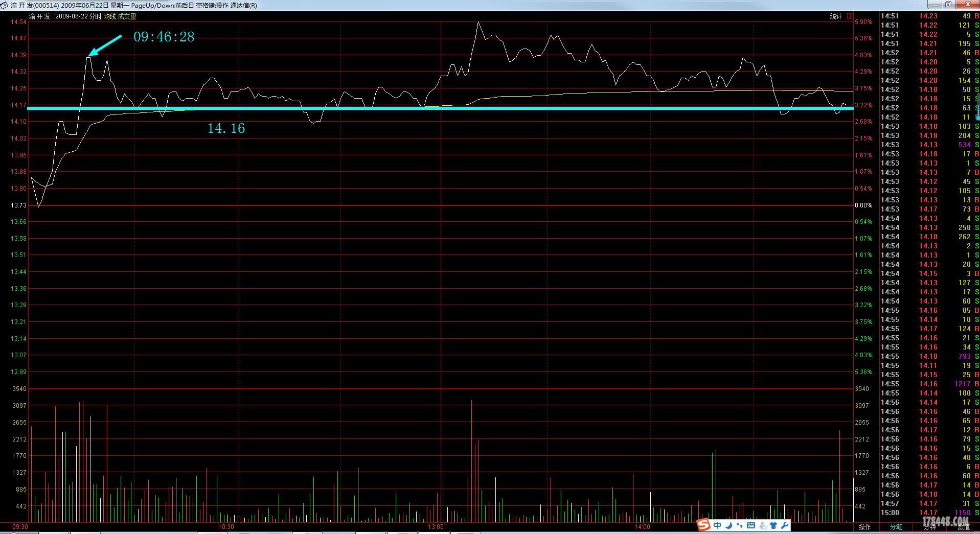Toggle the punctuation mode icon on Sogou bar
Viewport: 980px width, 534px height.
(x=739, y=525)
